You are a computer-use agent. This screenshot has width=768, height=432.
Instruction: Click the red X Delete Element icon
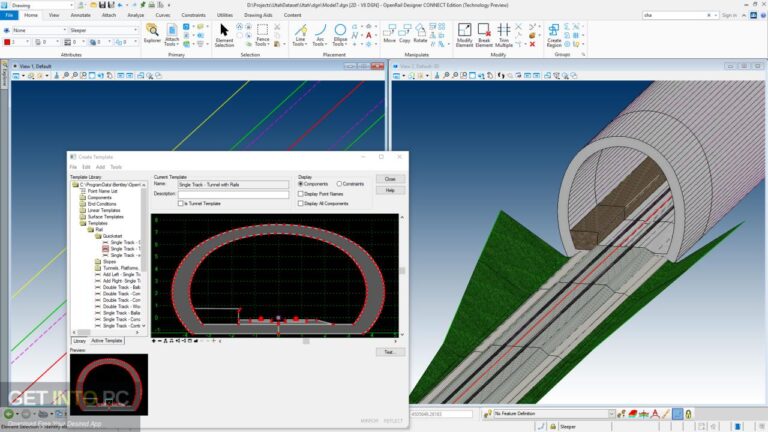tap(532, 44)
